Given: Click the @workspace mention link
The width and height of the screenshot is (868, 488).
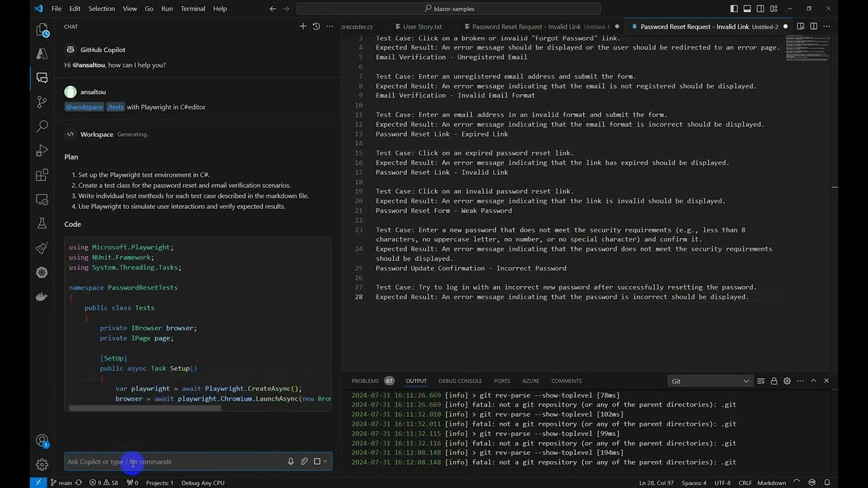Looking at the screenshot, I should (x=84, y=107).
